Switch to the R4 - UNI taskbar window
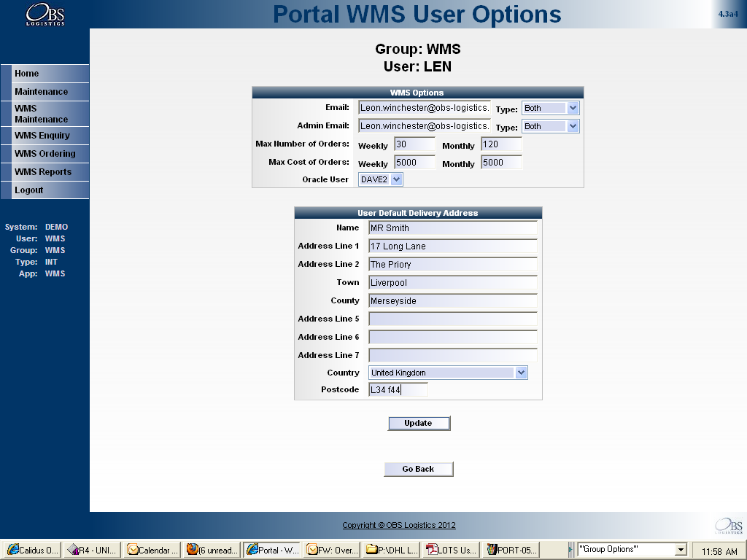This screenshot has height=560, width=747. (x=93, y=550)
